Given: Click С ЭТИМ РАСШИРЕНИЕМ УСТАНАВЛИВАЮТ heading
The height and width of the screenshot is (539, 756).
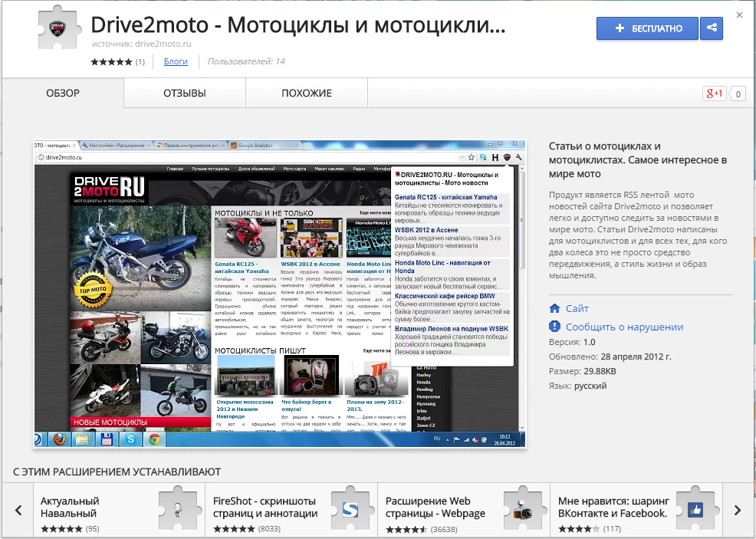Looking at the screenshot, I should 117,472.
